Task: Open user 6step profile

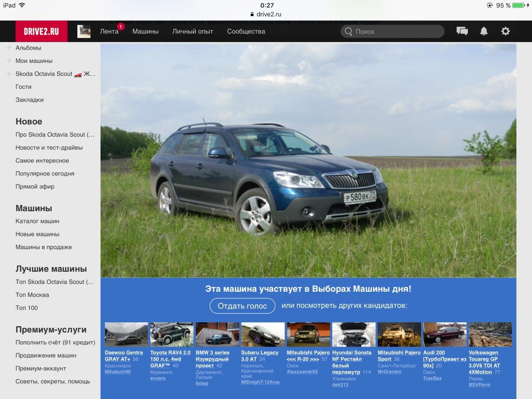Action: pyautogui.click(x=202, y=383)
